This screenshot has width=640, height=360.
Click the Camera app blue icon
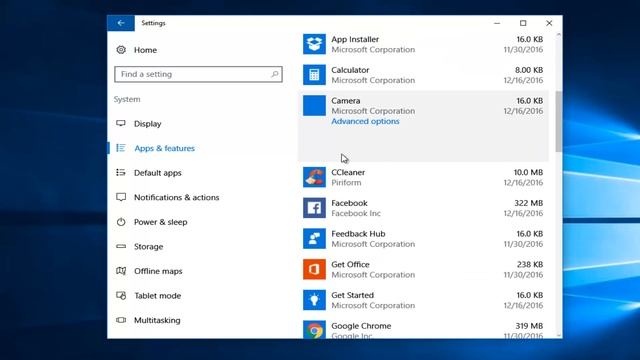click(314, 105)
